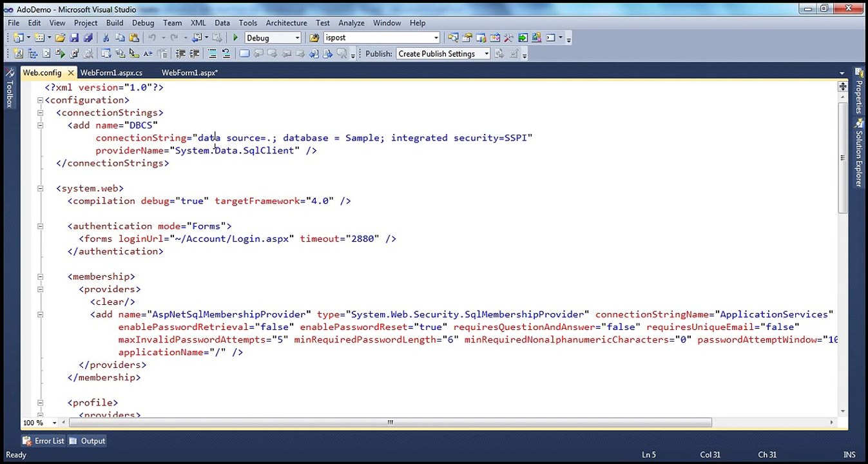Collapse the authentication element

[40, 226]
